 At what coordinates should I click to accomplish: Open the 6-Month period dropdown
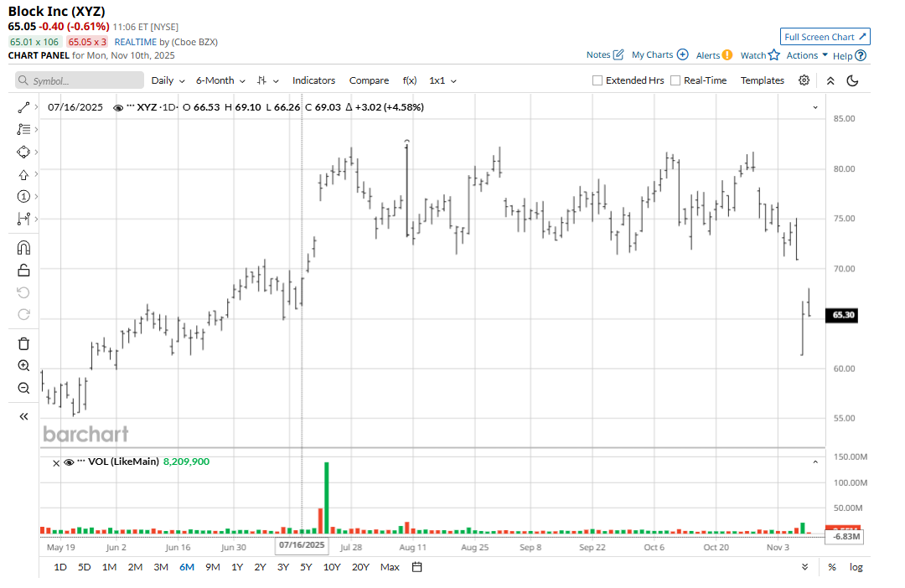pos(220,80)
